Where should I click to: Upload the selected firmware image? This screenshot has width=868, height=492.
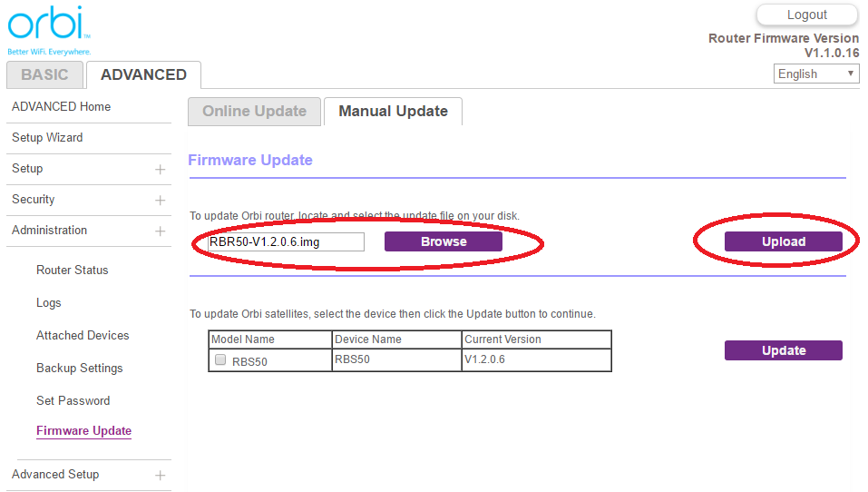[x=784, y=241]
